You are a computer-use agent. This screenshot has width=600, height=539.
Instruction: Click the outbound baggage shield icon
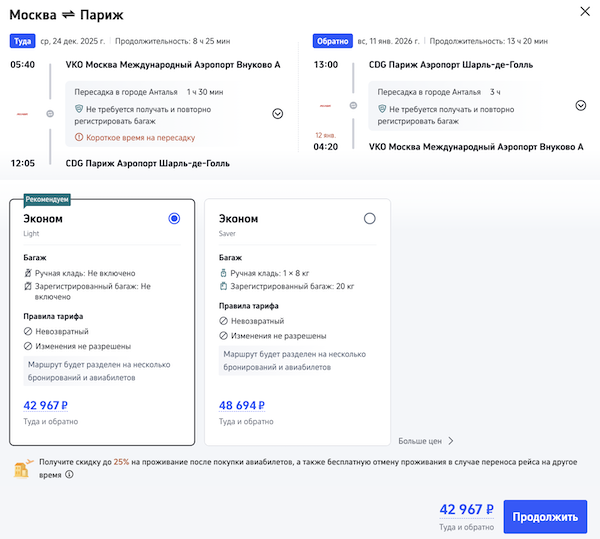coord(79,107)
